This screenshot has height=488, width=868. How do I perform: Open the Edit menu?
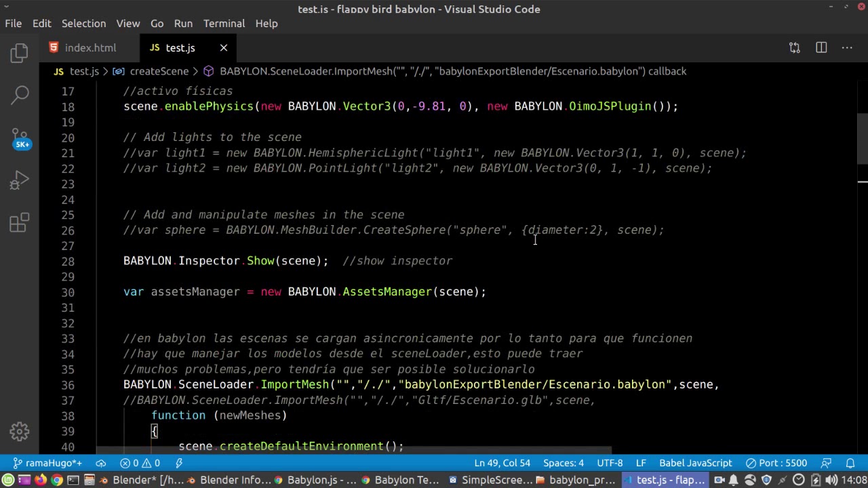click(x=42, y=23)
